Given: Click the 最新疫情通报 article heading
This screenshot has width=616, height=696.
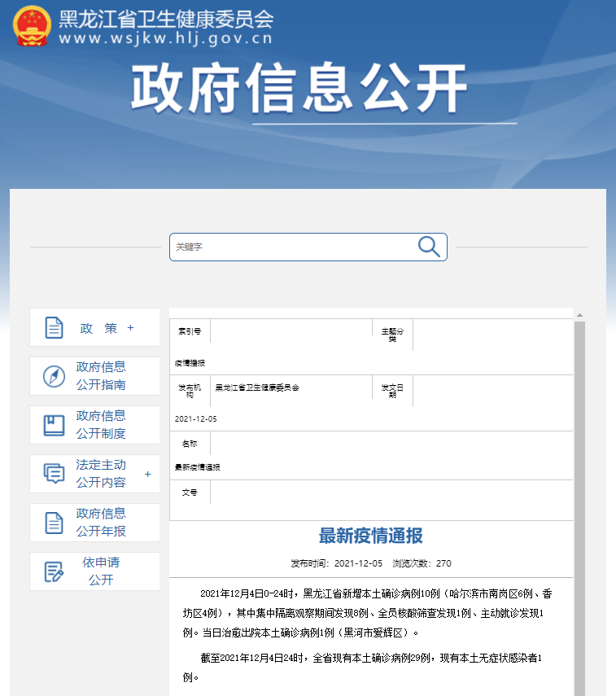Looking at the screenshot, I should point(370,536).
